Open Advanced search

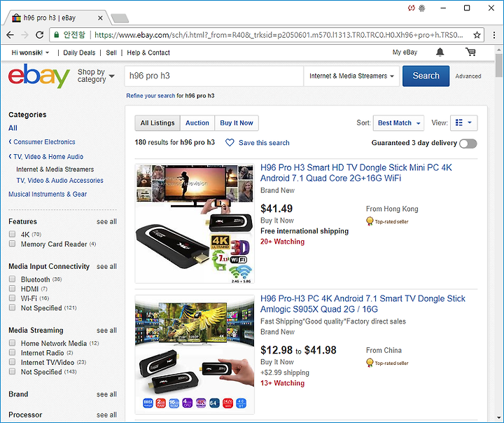pos(468,76)
